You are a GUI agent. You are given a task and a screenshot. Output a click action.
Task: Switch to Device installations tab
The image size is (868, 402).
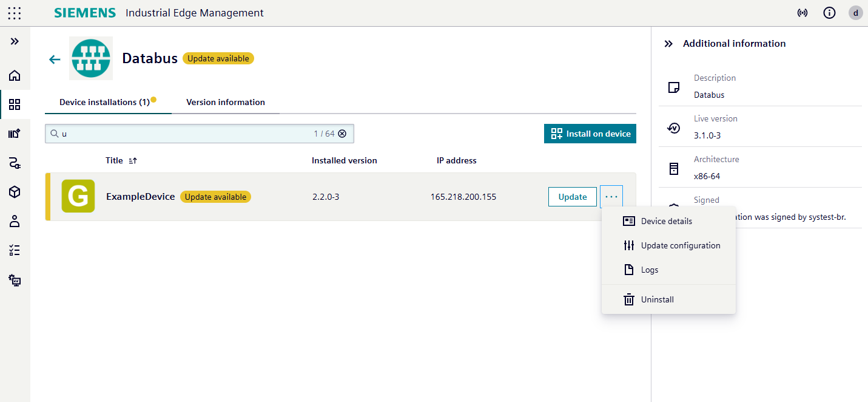(x=108, y=102)
